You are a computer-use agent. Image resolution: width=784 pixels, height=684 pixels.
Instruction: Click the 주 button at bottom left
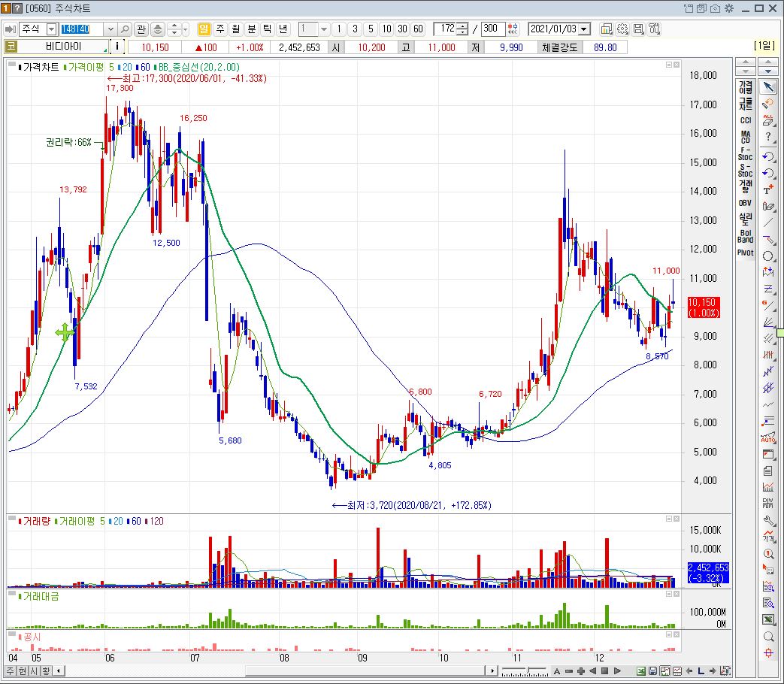tap(10, 671)
